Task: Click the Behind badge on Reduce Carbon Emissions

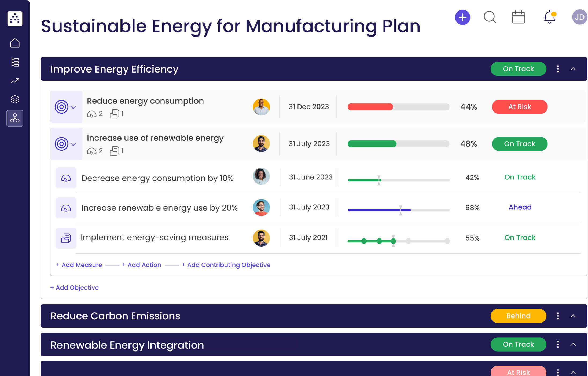Action: [x=518, y=316]
